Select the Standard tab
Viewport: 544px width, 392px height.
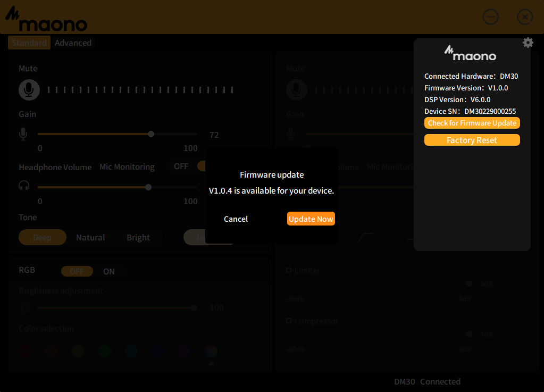click(29, 43)
